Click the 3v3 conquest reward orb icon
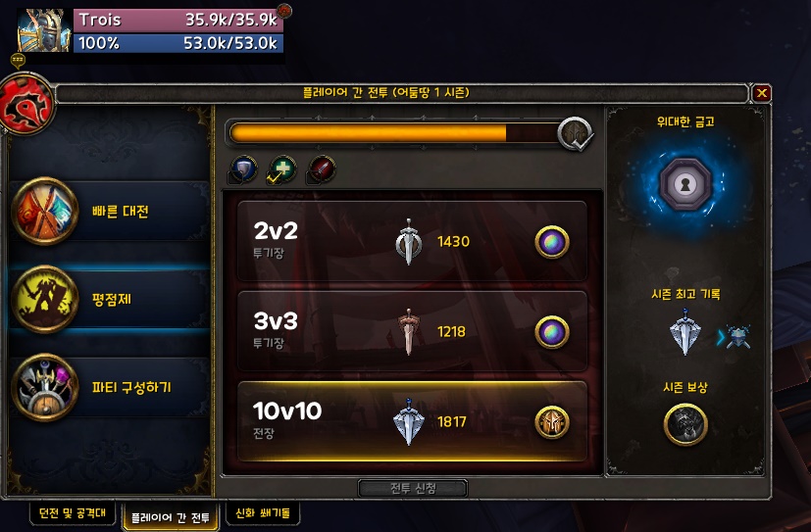 click(x=552, y=331)
